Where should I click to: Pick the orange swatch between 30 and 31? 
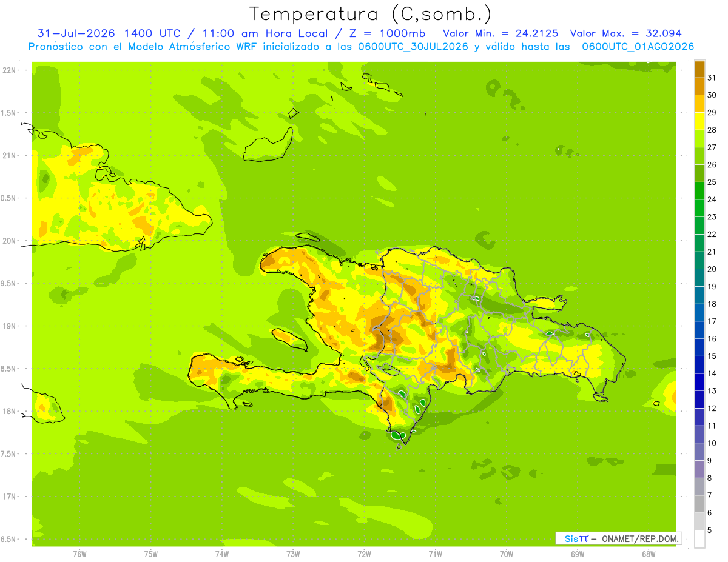coord(699,87)
